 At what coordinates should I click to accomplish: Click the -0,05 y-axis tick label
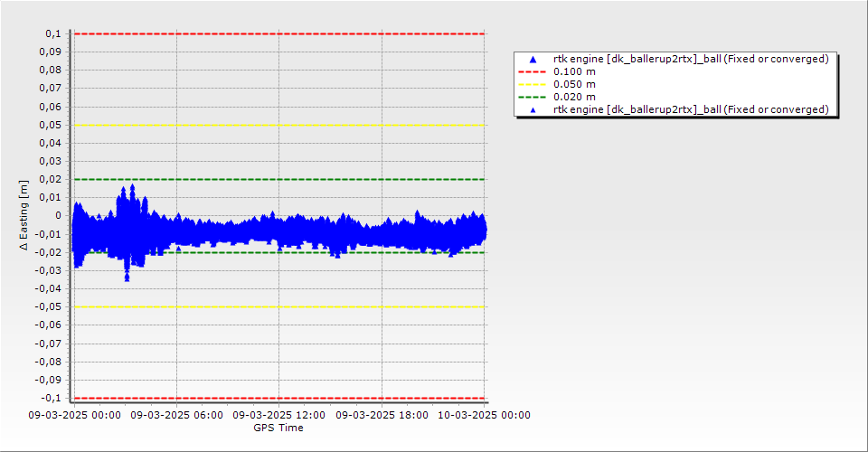pos(48,306)
